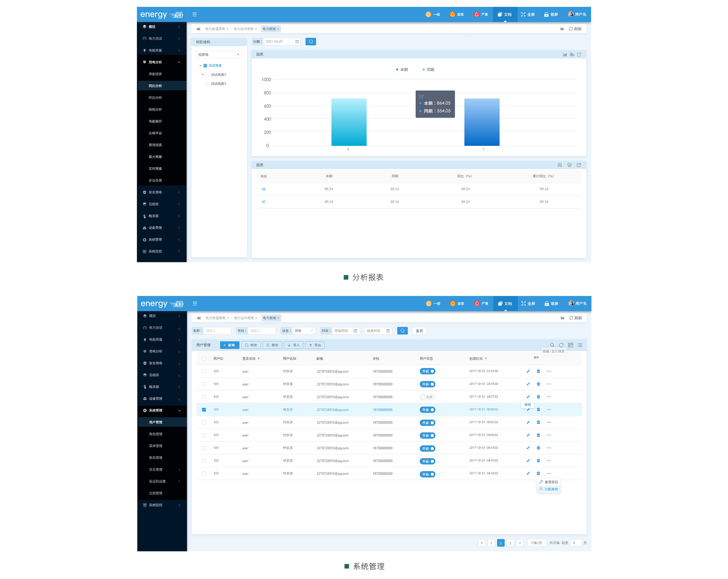Click the edit pencil icon on highlighted row
728x579 pixels.
click(x=527, y=410)
